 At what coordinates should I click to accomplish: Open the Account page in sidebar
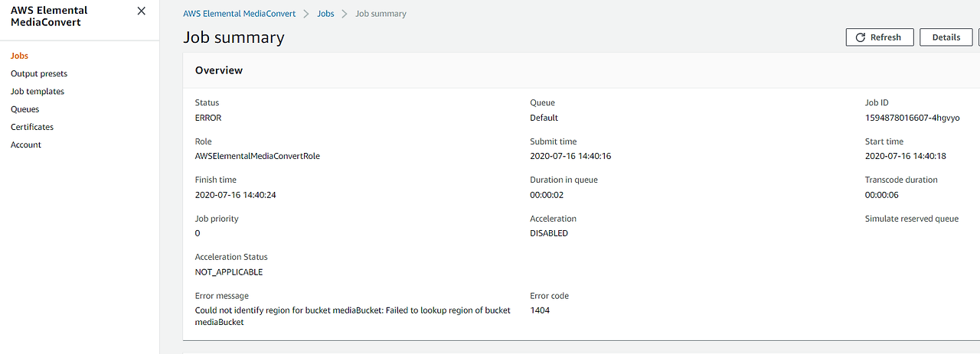tap(26, 145)
